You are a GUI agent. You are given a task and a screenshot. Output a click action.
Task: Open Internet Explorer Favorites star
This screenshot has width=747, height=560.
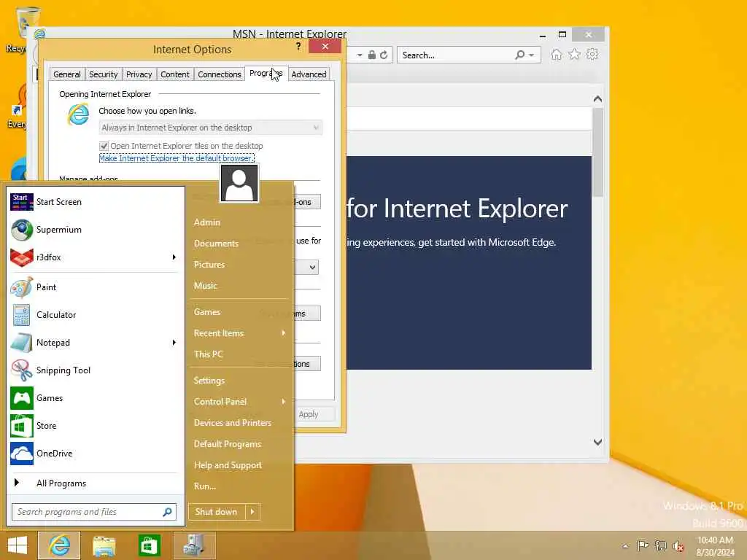pos(575,54)
